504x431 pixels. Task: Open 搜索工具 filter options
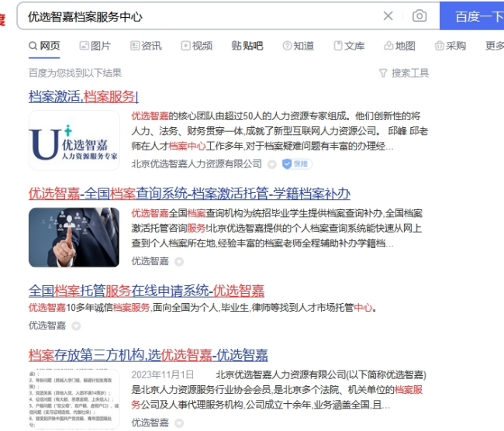[404, 74]
